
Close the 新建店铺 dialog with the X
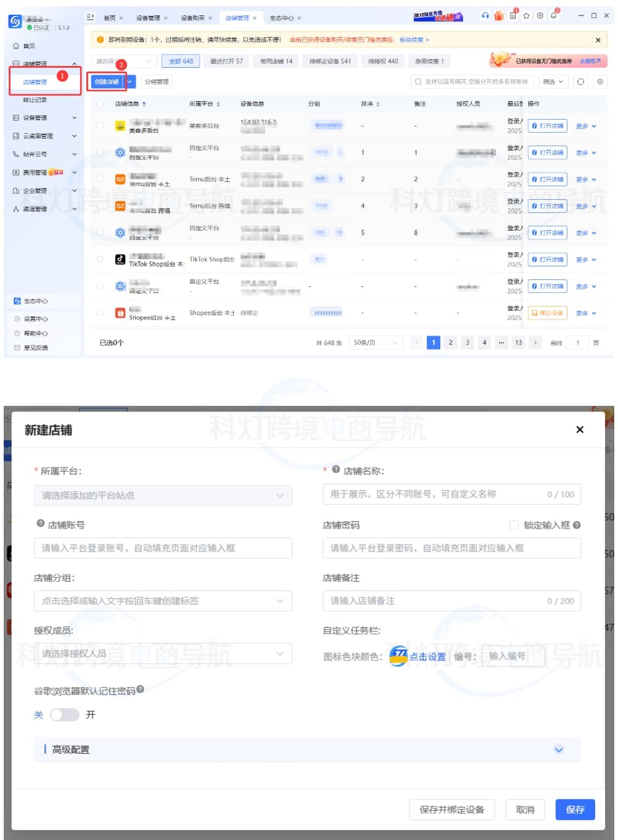[x=579, y=430]
